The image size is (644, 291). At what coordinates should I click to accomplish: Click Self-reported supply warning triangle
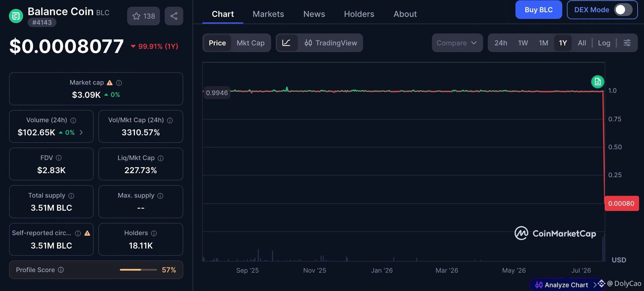pos(87,233)
